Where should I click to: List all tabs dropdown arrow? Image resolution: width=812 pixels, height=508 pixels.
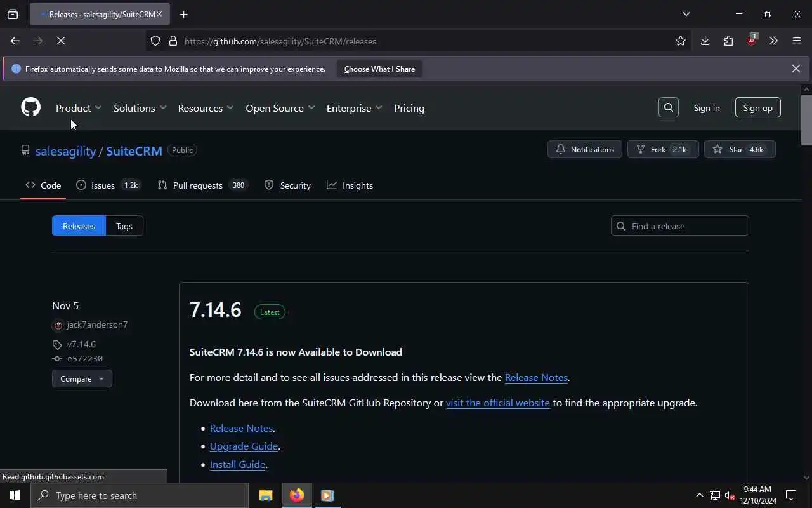tap(686, 14)
